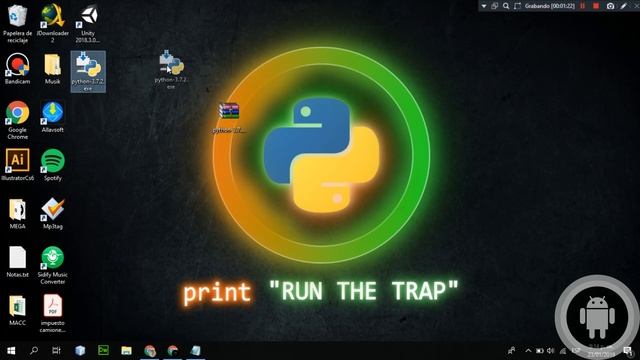This screenshot has width=640, height=360.
Task: Select the Spotify desktop shortcut
Action: click(52, 165)
